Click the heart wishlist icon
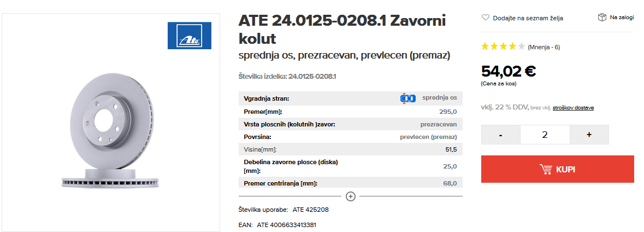The image size is (644, 232). click(x=486, y=18)
